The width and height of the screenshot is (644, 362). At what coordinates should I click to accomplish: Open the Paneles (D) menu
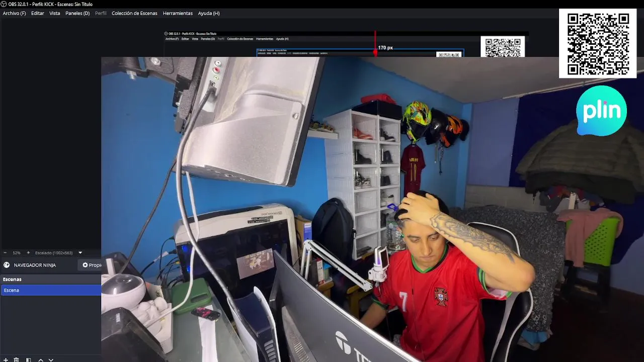pyautogui.click(x=77, y=13)
